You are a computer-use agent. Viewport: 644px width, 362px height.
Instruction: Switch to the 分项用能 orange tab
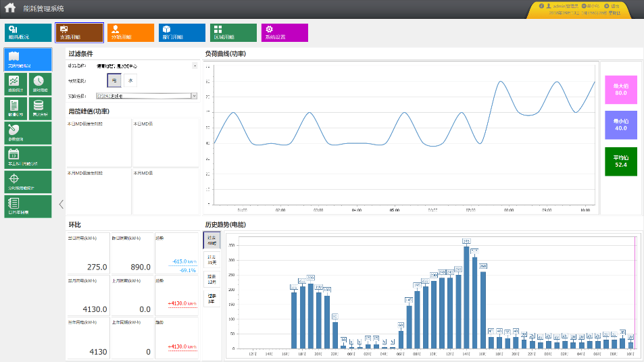pos(130,32)
